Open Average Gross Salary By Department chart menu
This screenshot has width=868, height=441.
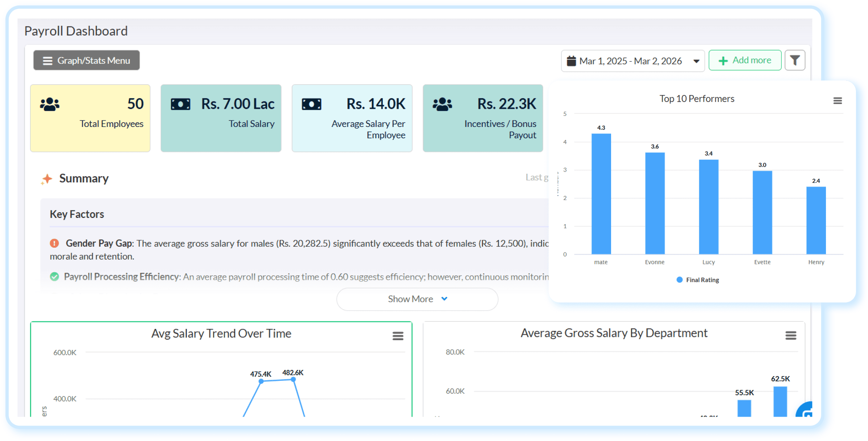pyautogui.click(x=791, y=335)
